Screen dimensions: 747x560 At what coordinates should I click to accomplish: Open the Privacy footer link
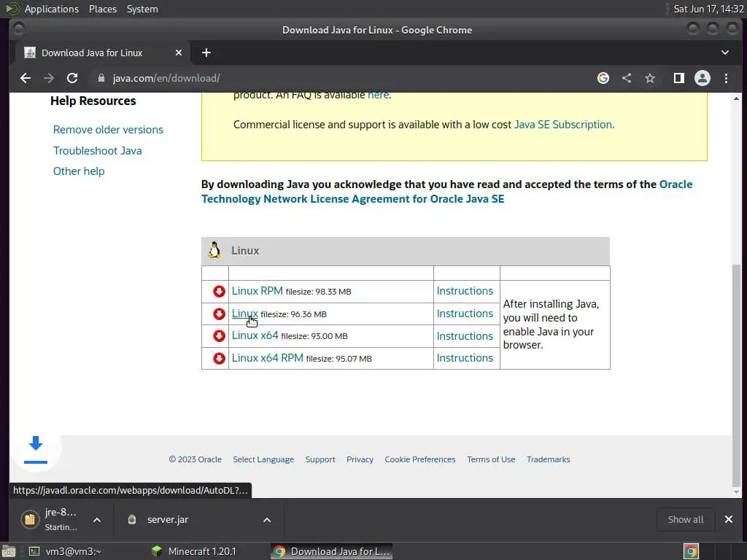(360, 459)
